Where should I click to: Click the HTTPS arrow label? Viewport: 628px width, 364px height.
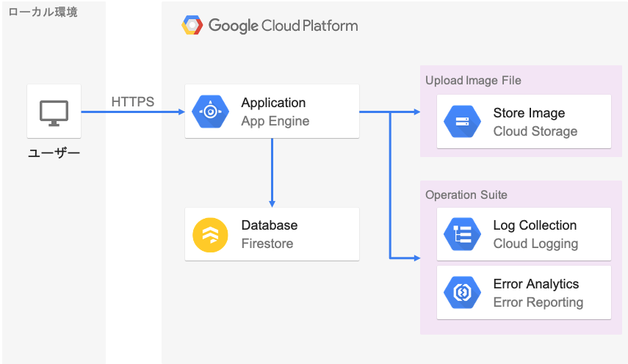pos(132,101)
